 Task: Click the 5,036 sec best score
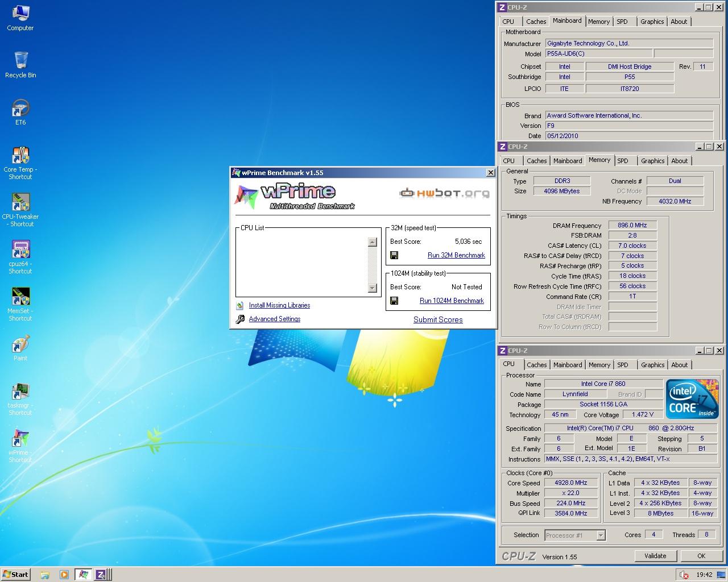[x=468, y=242]
